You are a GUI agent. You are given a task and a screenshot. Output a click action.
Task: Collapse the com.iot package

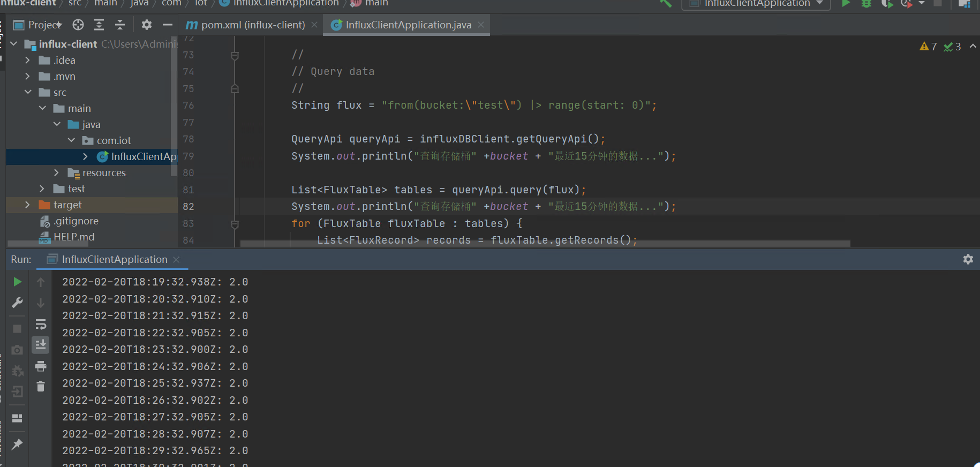pyautogui.click(x=71, y=140)
